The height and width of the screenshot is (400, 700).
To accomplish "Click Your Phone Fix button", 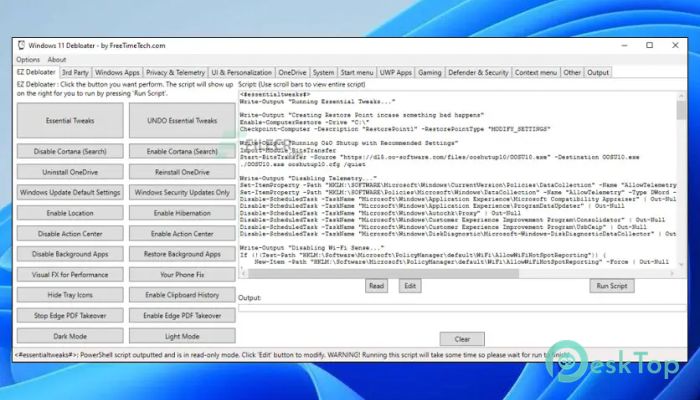I will tap(182, 275).
